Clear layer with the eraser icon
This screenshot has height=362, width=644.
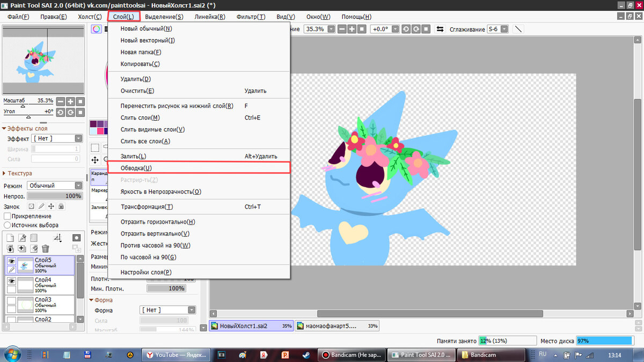pos(34,249)
